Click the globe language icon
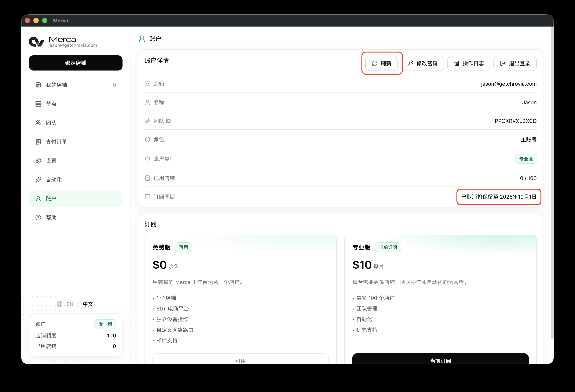Screen dimensions: 575x392 tap(59, 304)
